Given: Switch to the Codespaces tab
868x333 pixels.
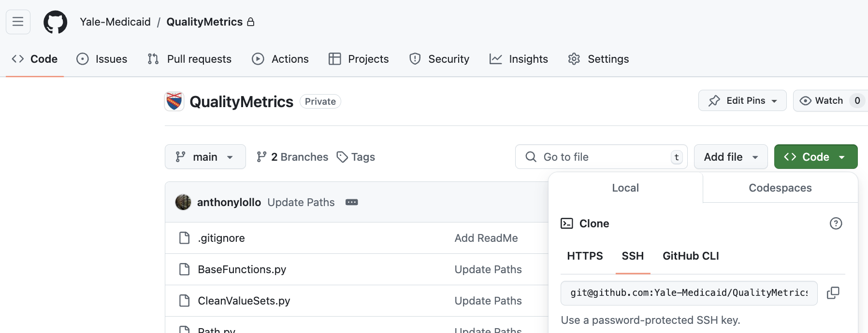Looking at the screenshot, I should pos(780,188).
